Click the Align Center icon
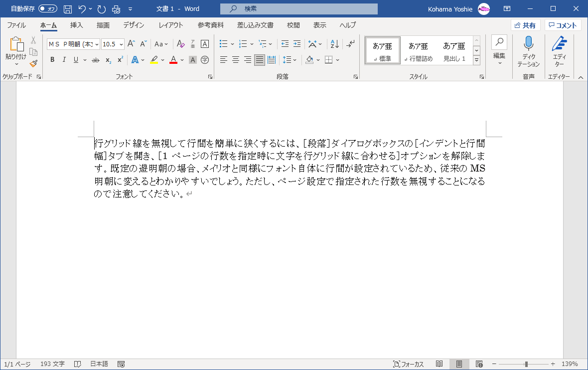588x370 pixels. click(236, 60)
